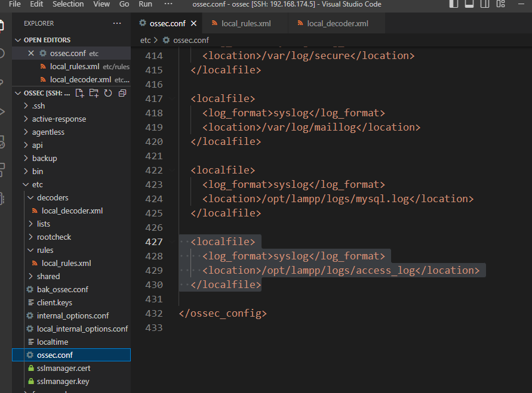Screen dimensions: 532x393
Task: Open the overflow menu in menu bar
Action: pos(168,4)
